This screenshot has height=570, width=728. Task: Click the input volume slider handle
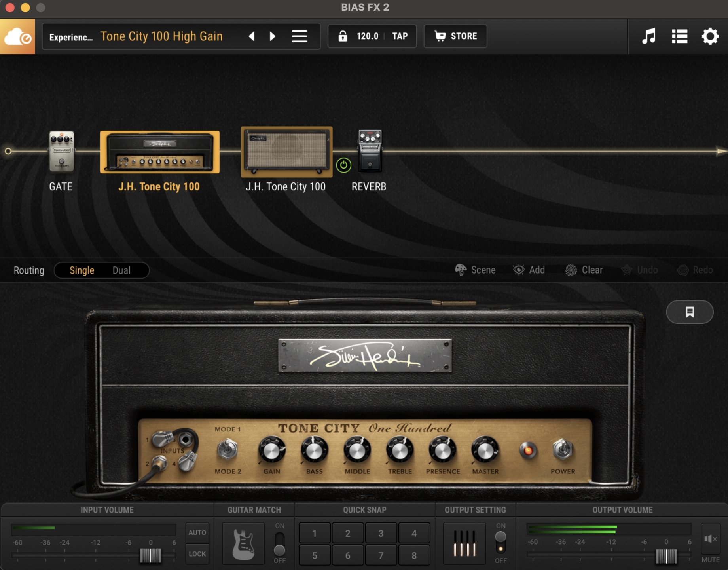pyautogui.click(x=150, y=555)
